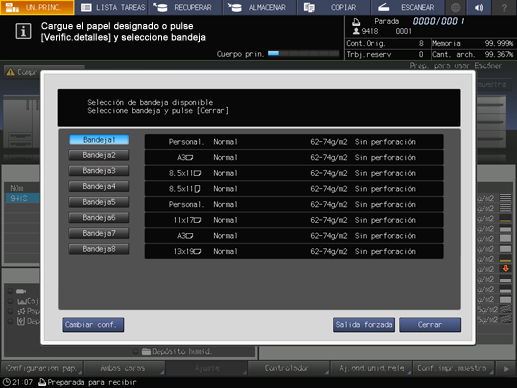517x388 pixels.
Task: Click Cambiar conf. button
Action: point(93,325)
